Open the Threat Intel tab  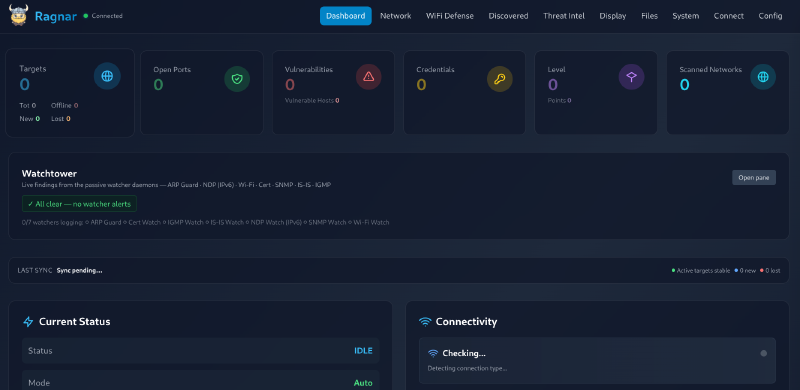click(564, 16)
